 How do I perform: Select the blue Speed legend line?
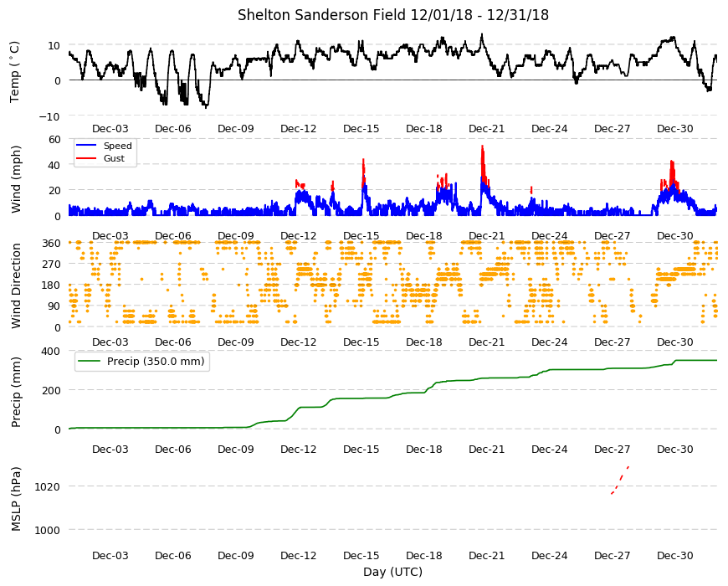click(x=86, y=146)
